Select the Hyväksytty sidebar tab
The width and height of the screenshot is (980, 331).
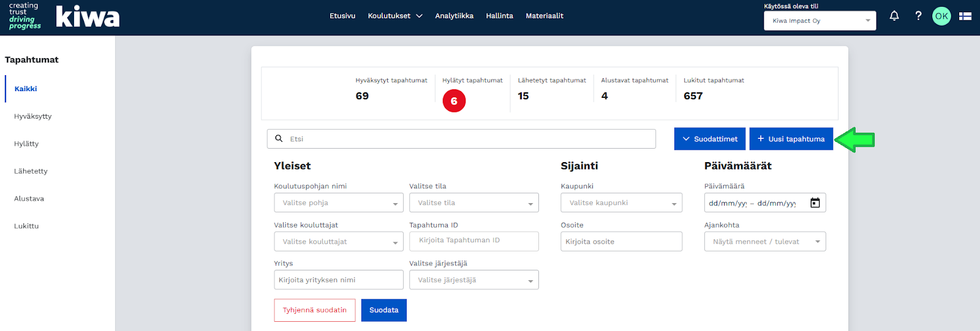pyautogui.click(x=33, y=116)
